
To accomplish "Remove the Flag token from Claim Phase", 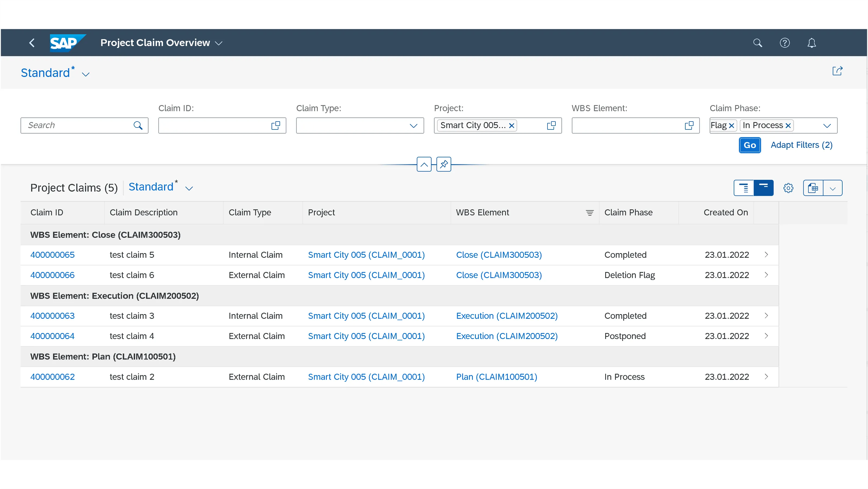I will coord(732,125).
